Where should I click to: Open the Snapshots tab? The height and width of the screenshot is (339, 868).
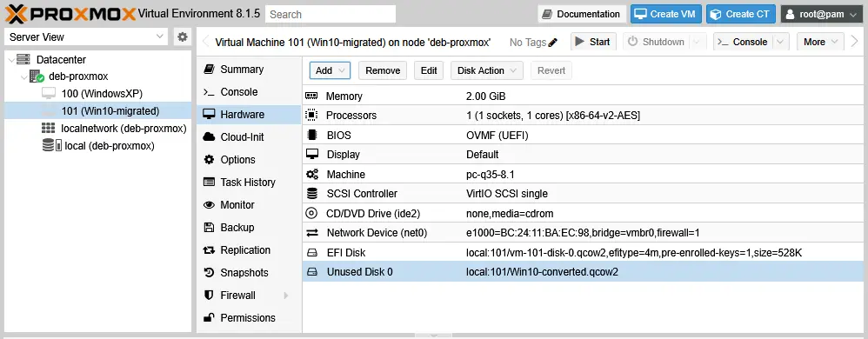tap(249, 273)
